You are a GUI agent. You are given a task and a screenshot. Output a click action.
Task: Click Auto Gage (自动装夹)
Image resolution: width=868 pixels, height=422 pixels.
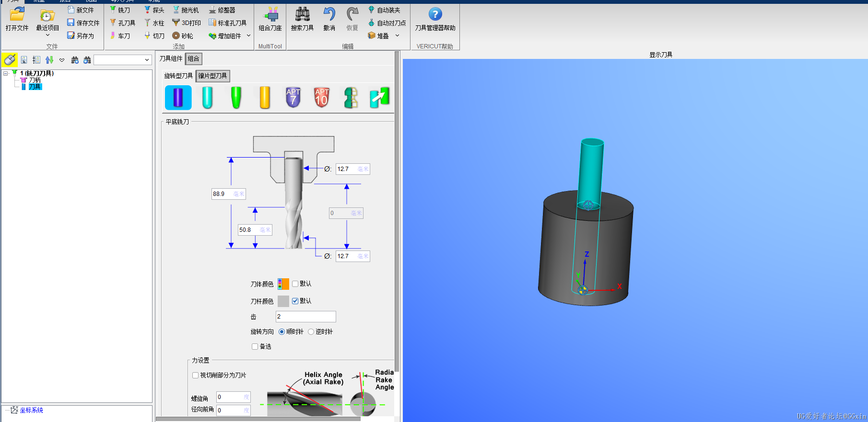tap(384, 10)
